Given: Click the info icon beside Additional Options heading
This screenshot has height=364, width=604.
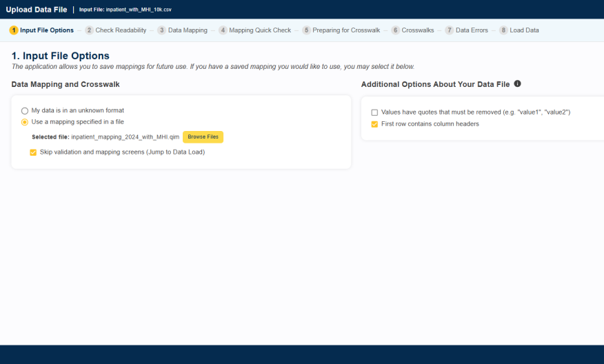Looking at the screenshot, I should tap(518, 84).
